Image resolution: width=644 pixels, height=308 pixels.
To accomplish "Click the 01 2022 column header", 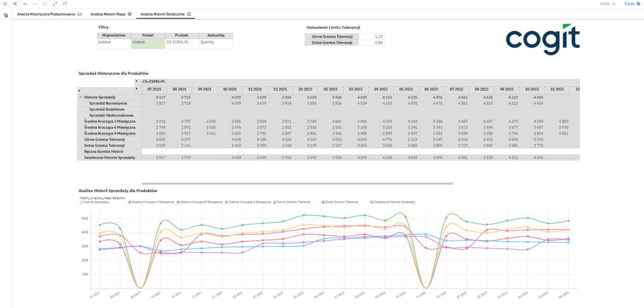I will [x=305, y=89].
